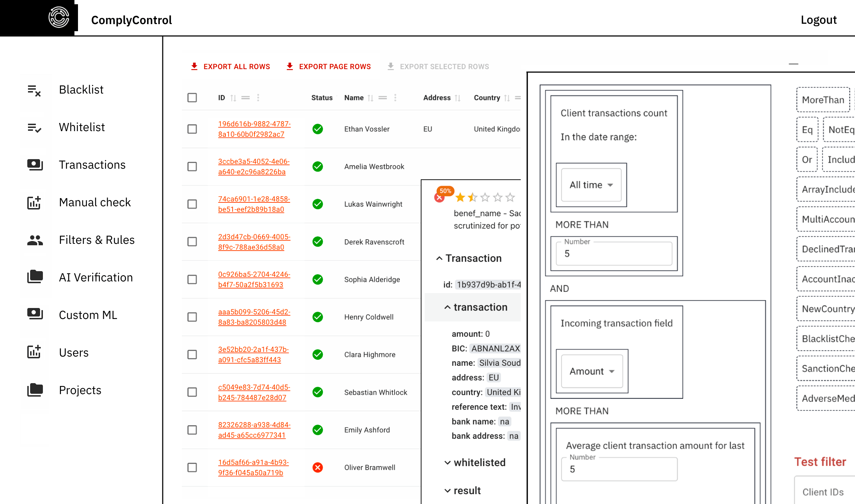Screen dimensions: 855x504
Task: Click Export All Rows
Action: pos(230,66)
